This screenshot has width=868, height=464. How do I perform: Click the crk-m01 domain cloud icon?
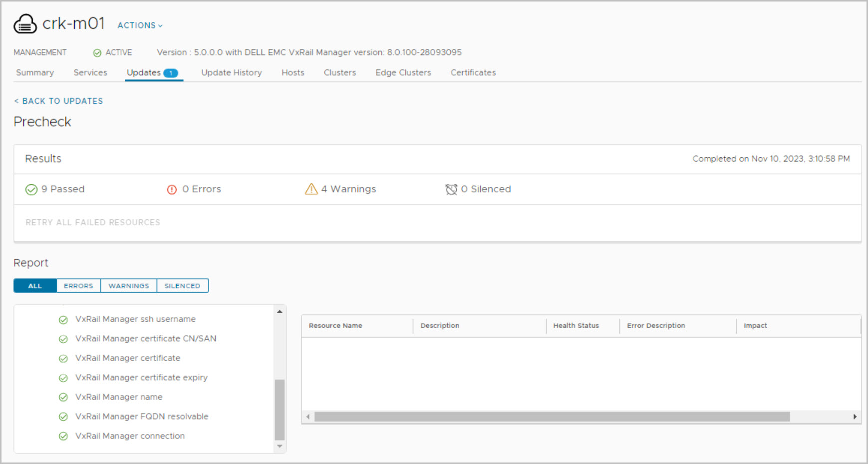pyautogui.click(x=25, y=23)
